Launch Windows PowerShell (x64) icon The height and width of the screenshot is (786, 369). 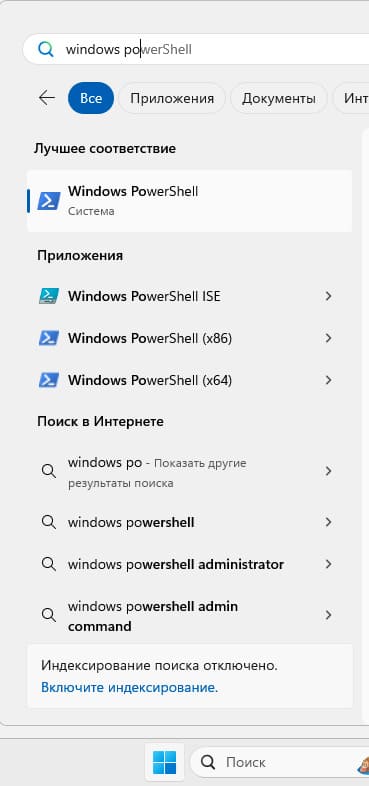click(49, 380)
